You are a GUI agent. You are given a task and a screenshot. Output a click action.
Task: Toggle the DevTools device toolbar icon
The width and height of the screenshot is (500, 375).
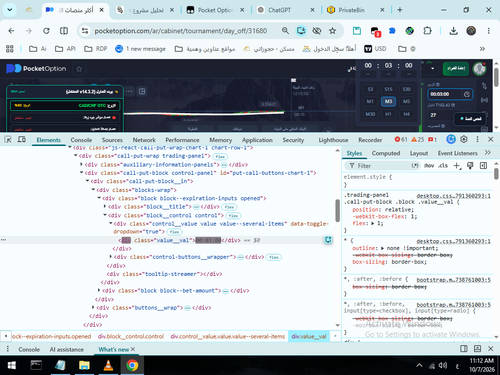pyautogui.click(x=22, y=140)
